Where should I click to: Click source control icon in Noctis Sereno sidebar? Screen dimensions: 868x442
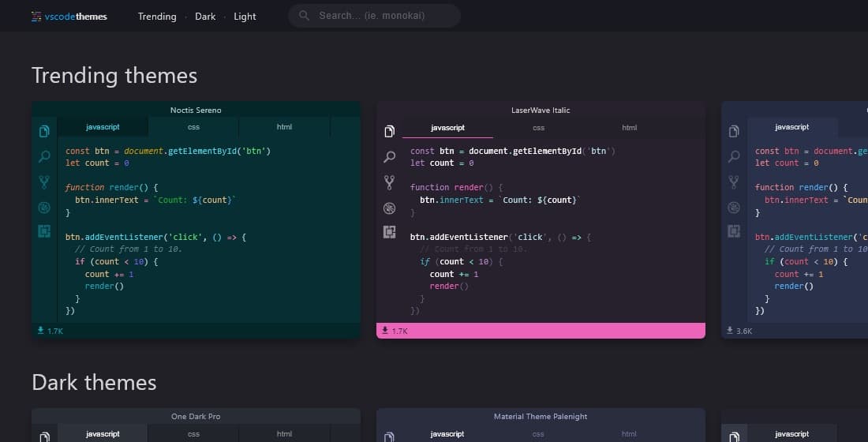pos(45,182)
